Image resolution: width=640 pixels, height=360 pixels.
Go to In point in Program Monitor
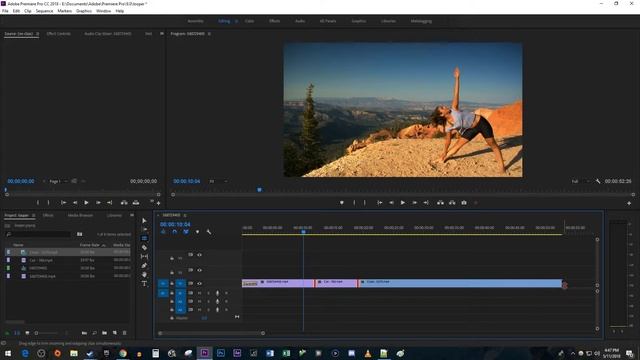point(380,202)
